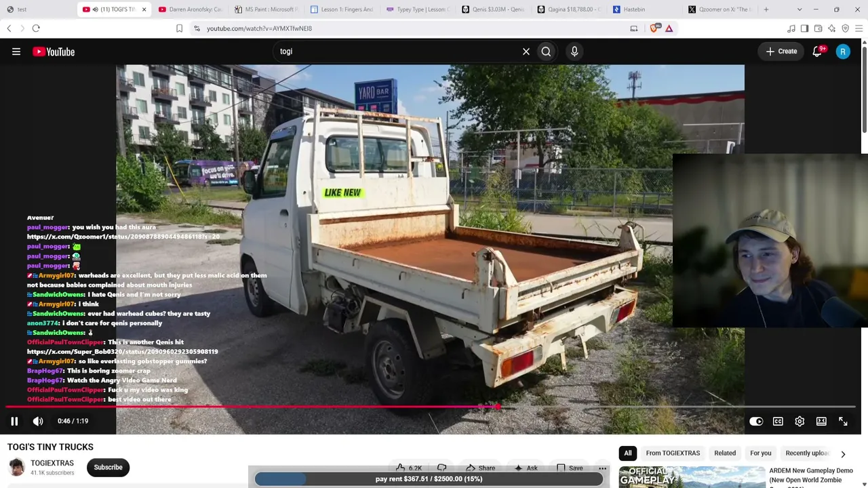Open the Brave VPN shield icon
The width and height of the screenshot is (868, 488).
coord(846,28)
